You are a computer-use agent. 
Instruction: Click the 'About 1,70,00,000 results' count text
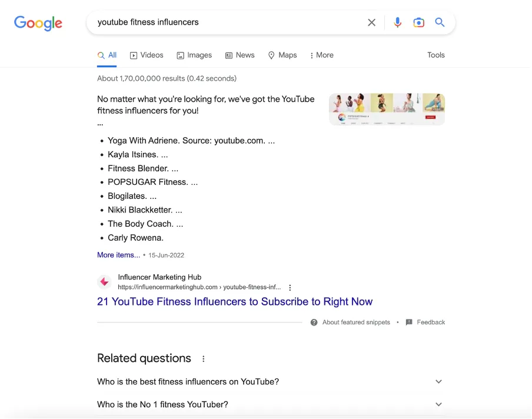tap(167, 79)
